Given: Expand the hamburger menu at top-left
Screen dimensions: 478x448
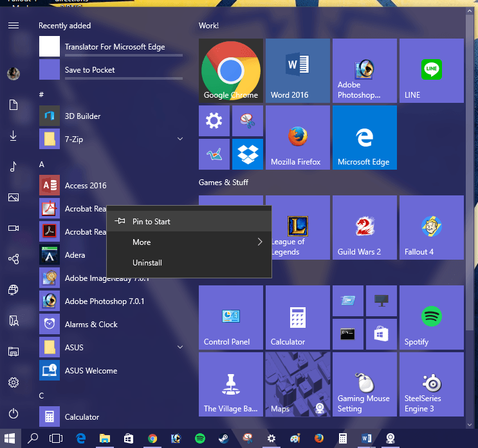Looking at the screenshot, I should pos(14,26).
